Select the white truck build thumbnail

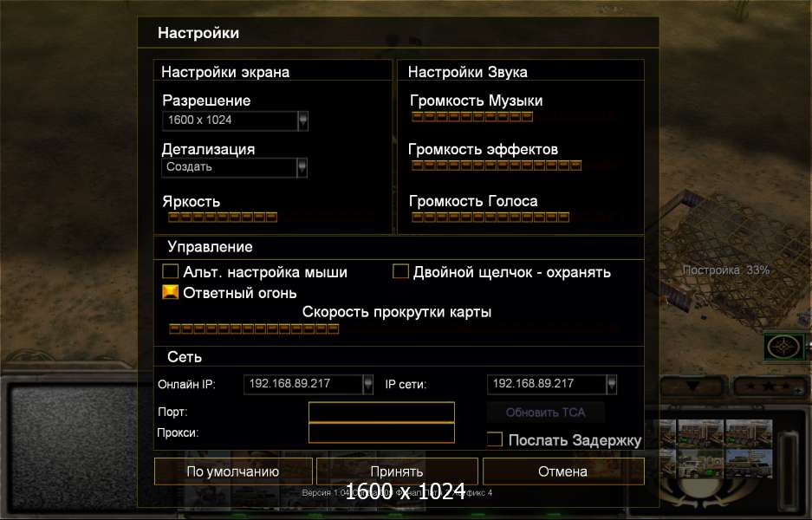700,464
